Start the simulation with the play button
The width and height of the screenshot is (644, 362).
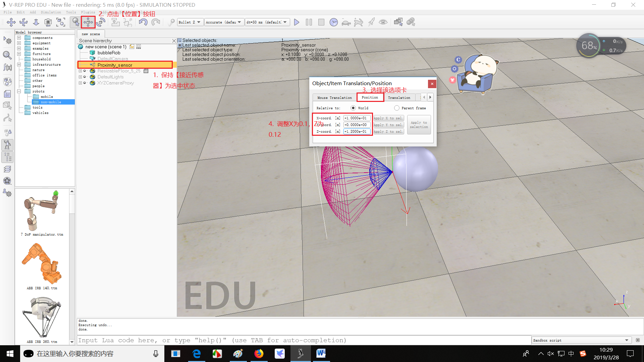pos(297,22)
